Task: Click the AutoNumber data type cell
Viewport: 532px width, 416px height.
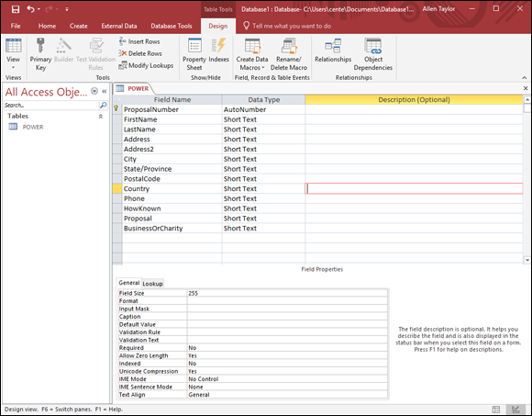Action: pyautogui.click(x=263, y=109)
